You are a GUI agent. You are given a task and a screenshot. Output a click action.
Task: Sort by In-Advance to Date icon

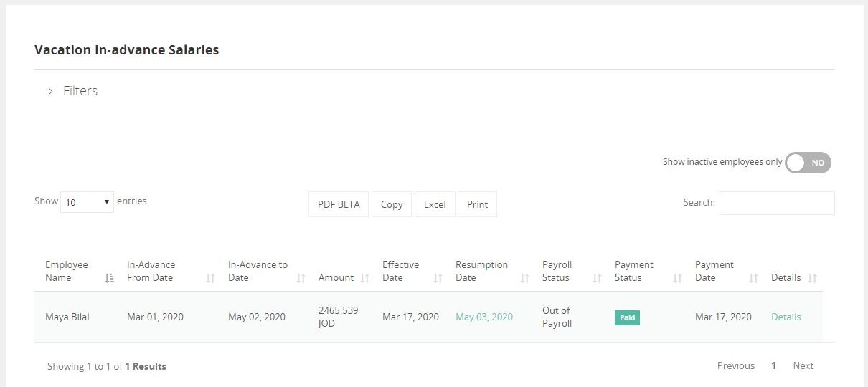coord(301,278)
